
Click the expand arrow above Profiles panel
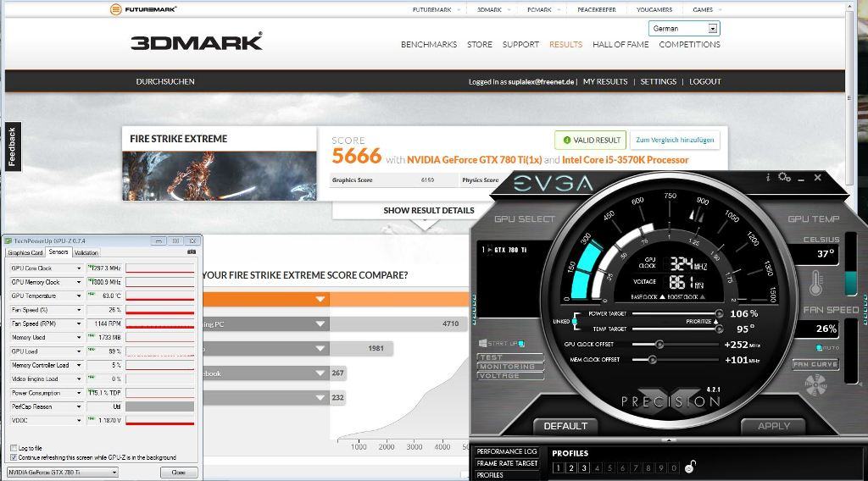(669, 440)
